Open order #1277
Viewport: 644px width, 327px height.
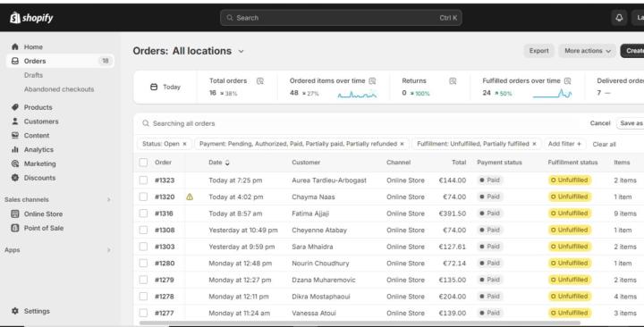tap(165, 313)
